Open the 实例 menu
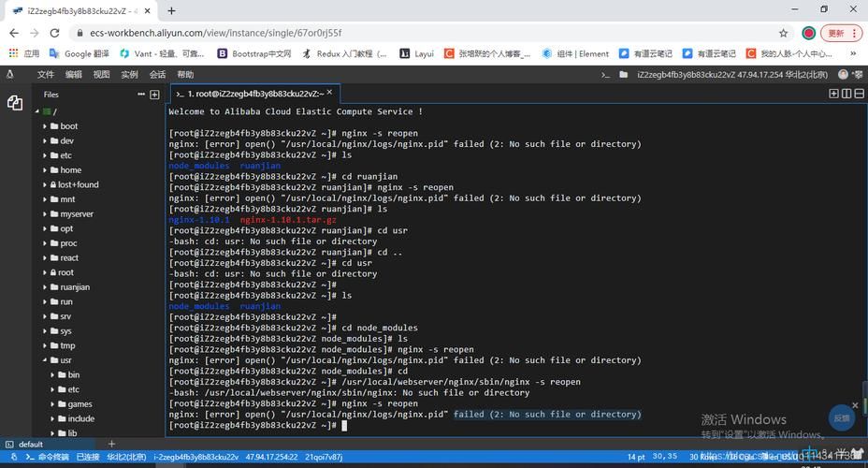The height and width of the screenshot is (468, 868). tap(129, 75)
